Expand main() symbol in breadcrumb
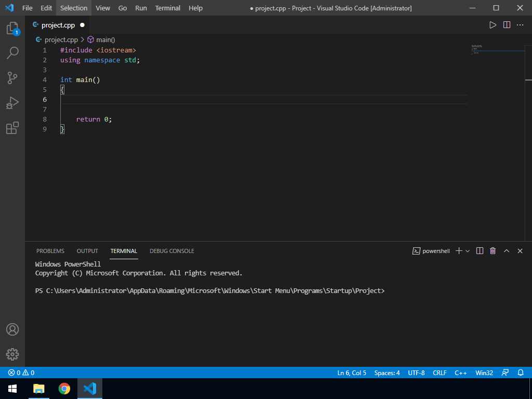 pyautogui.click(x=101, y=39)
